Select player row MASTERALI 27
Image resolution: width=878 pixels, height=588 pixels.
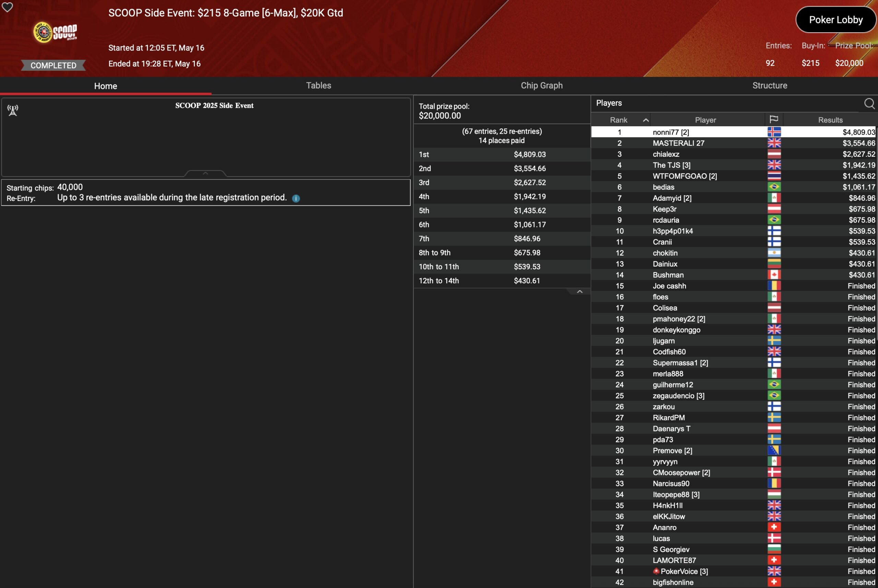click(x=678, y=143)
